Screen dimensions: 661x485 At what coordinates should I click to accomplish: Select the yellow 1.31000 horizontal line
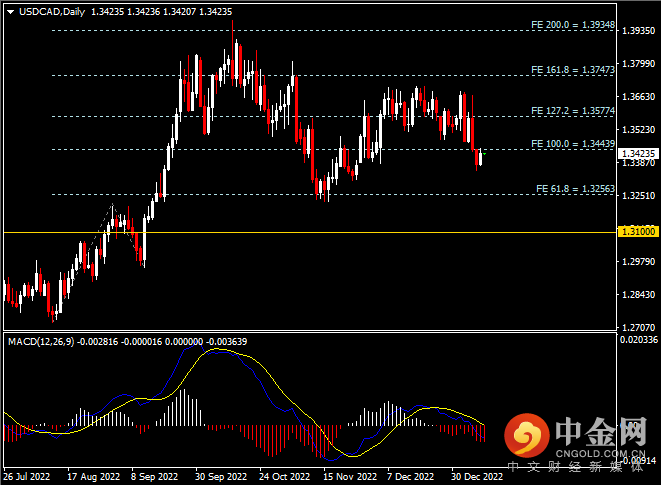point(300,232)
